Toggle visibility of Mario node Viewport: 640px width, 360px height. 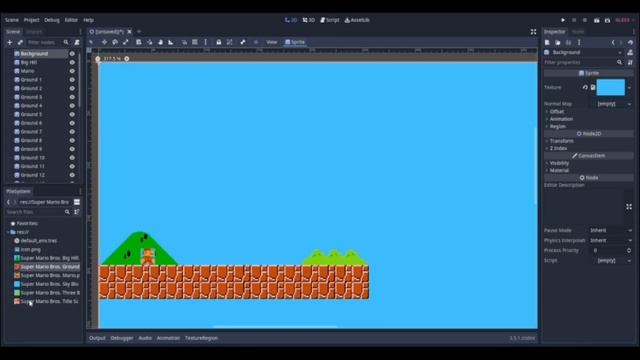click(x=72, y=71)
